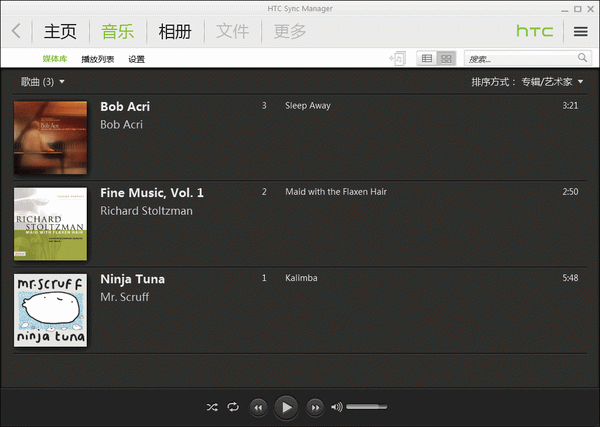Image resolution: width=600 pixels, height=427 pixels.
Task: Select the 媒体库 sub-tab
Action: click(55, 59)
